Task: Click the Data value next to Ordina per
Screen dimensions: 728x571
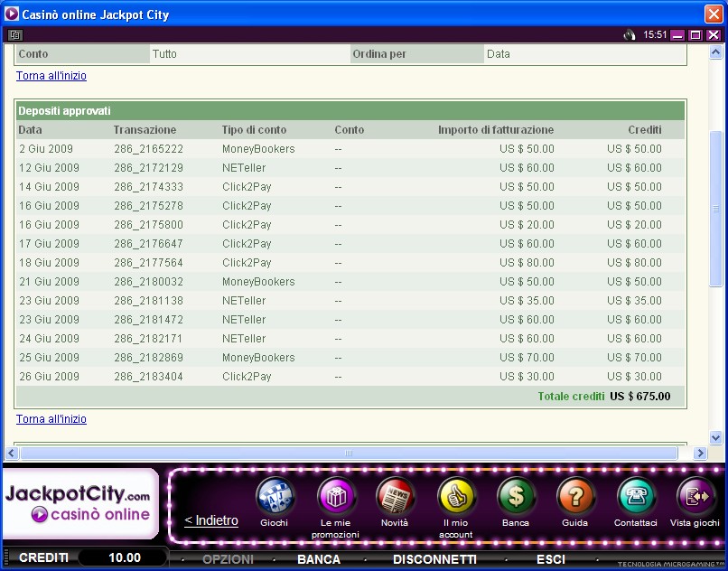Action: (499, 54)
